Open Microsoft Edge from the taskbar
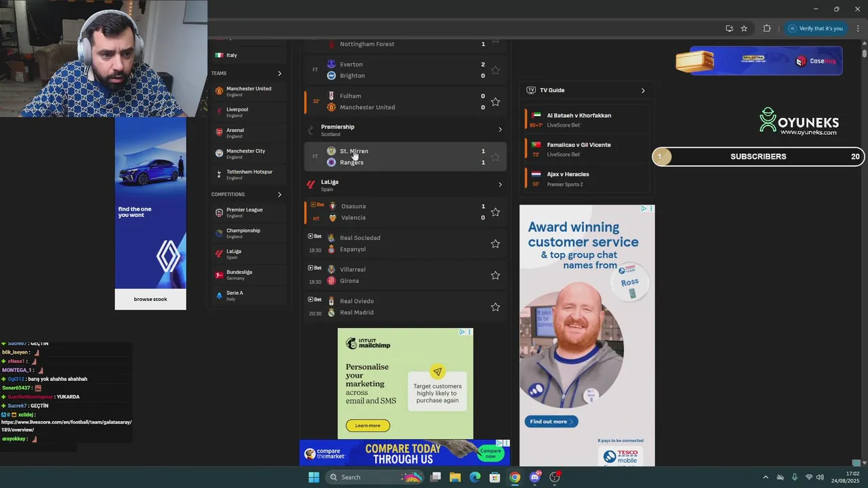 click(x=475, y=477)
